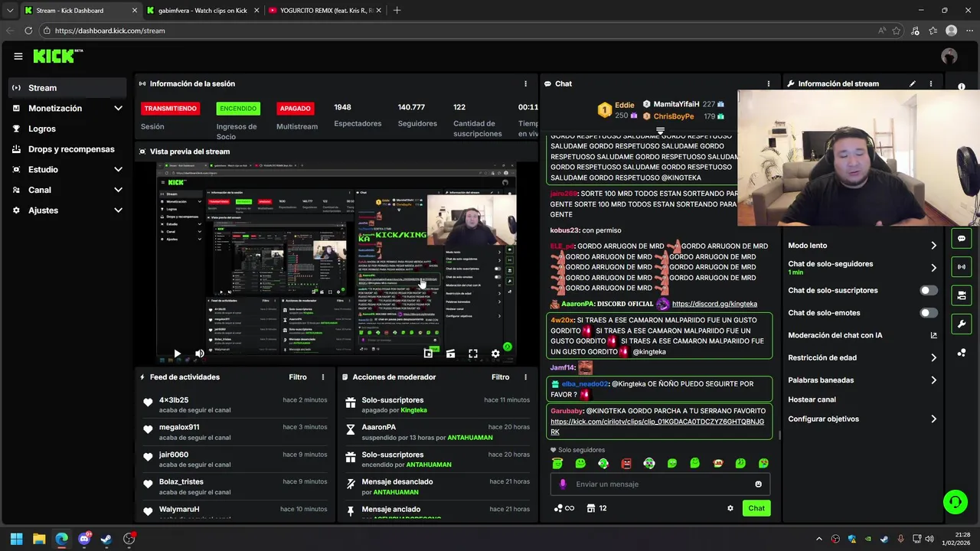Open Modo lento options
The image size is (980, 551).
pyautogui.click(x=862, y=246)
